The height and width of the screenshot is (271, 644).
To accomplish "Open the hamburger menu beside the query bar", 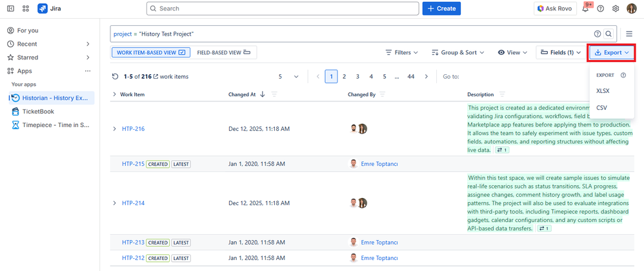I will pyautogui.click(x=629, y=34).
